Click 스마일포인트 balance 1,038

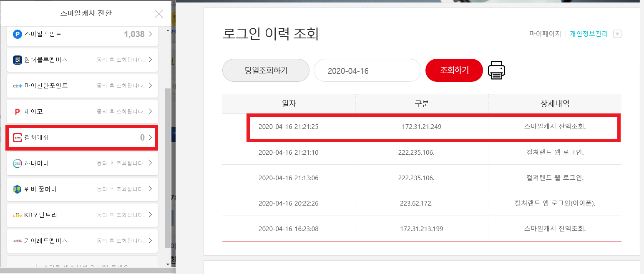click(x=134, y=34)
